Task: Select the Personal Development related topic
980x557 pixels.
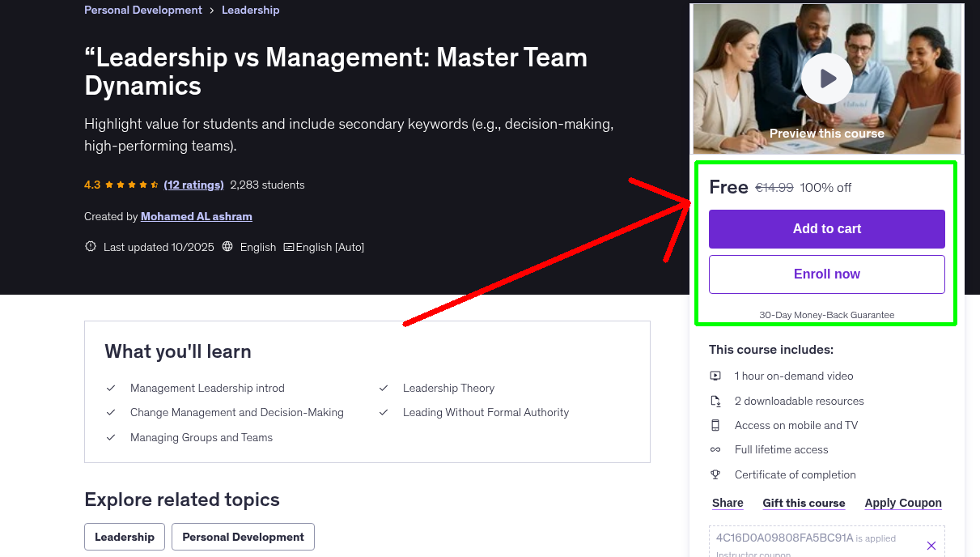Action: 243,536
